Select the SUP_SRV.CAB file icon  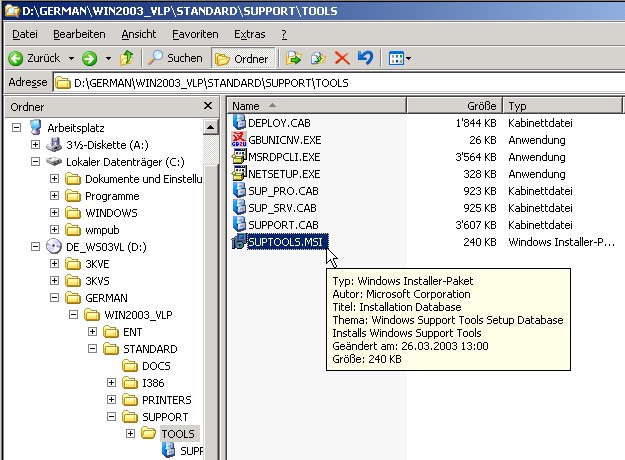click(x=239, y=208)
